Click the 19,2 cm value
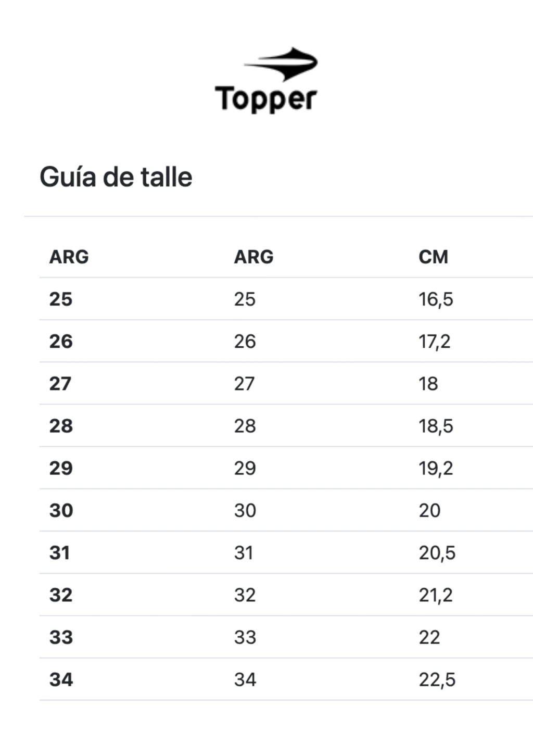This screenshot has width=533, height=756. [436, 468]
